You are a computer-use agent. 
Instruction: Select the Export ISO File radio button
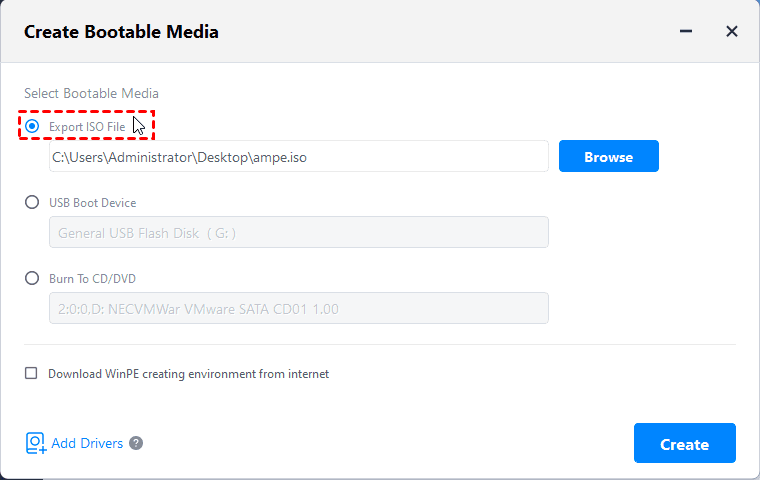click(x=32, y=126)
